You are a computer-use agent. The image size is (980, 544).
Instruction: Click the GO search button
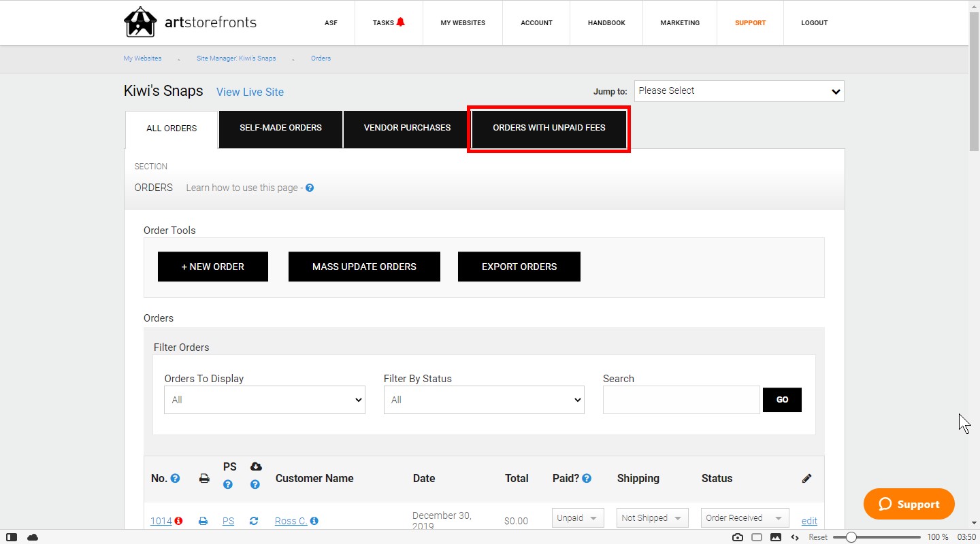[x=782, y=400]
